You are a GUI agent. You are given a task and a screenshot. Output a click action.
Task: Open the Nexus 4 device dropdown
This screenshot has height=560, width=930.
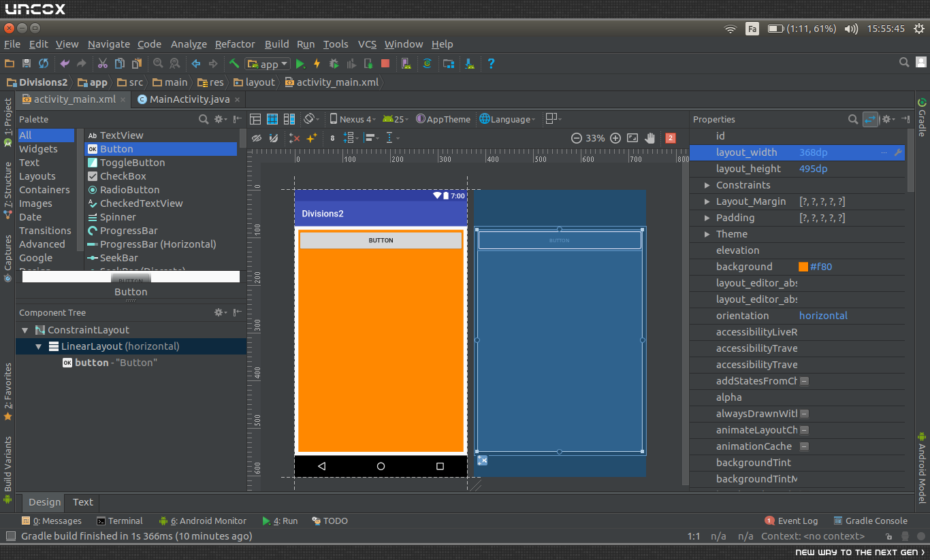pos(353,119)
